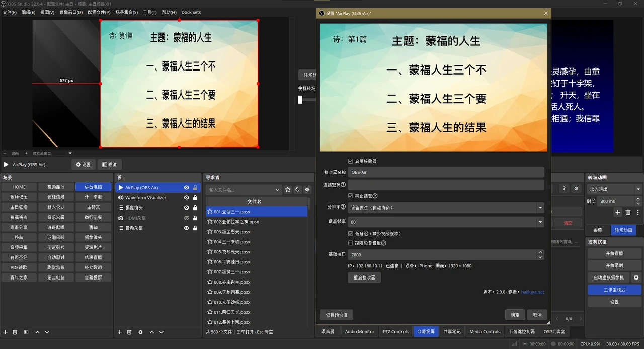Viewport: 644px width, 349px height.
Task: Add a new source with plus icon
Action: (120, 332)
